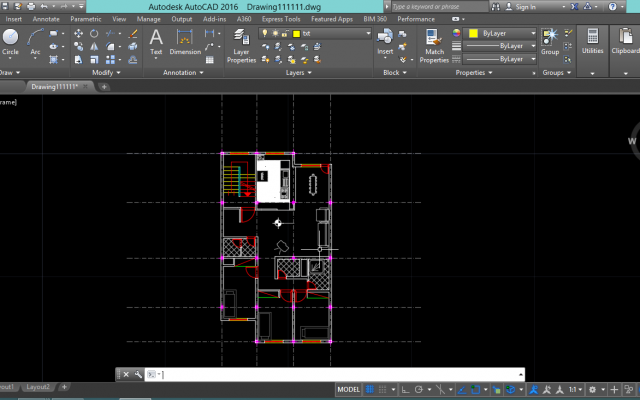Toggle object snap tracking in status bar
640x400 pixels.
coord(462,389)
